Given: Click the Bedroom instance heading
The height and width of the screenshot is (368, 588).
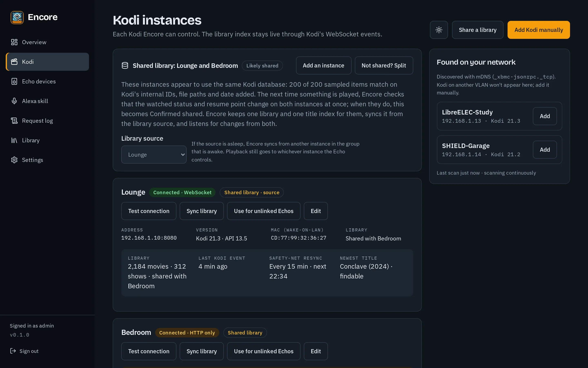Looking at the screenshot, I should [x=136, y=332].
